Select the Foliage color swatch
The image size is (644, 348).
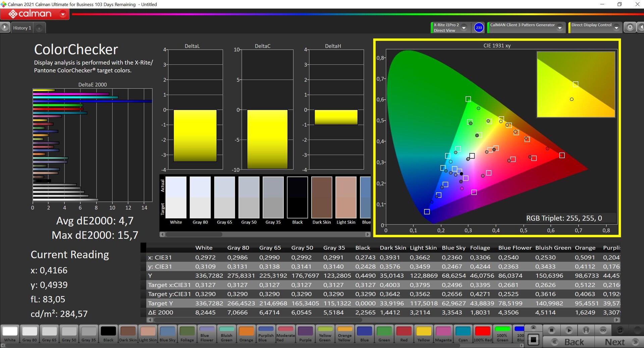point(187,334)
